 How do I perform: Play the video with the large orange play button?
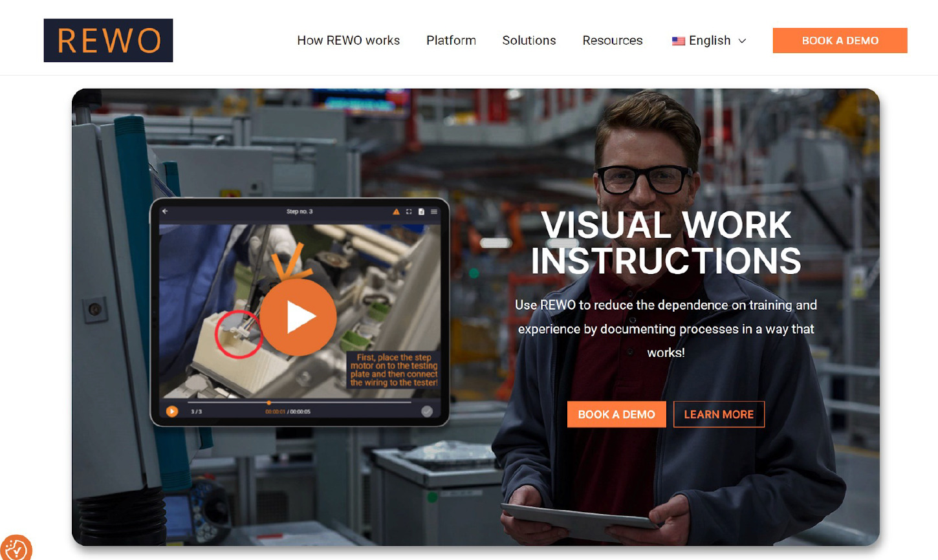[x=299, y=317]
